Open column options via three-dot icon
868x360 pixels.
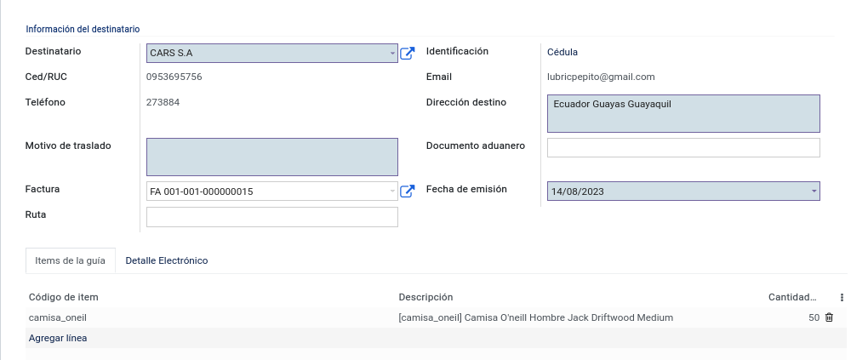click(x=842, y=297)
